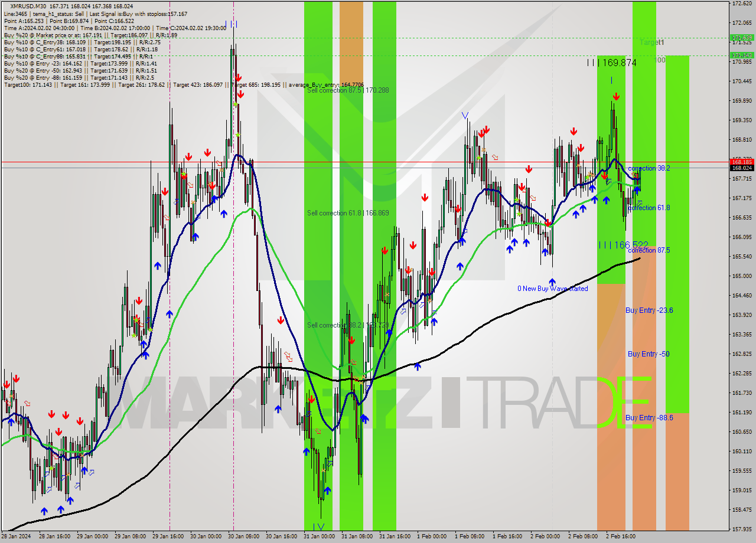Click the '| | | 169.874' point label
Viewport: 756px width, 543px height.
(611, 62)
